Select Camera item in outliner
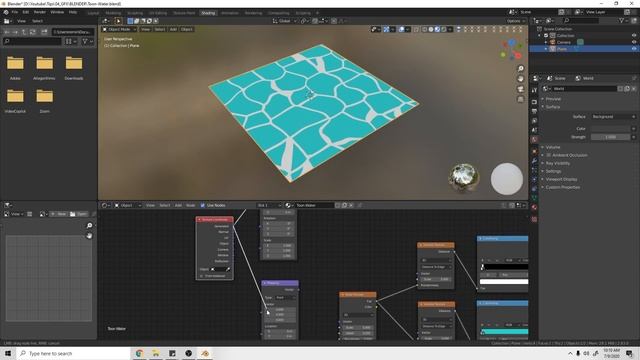The height and width of the screenshot is (360, 640). pyautogui.click(x=564, y=42)
